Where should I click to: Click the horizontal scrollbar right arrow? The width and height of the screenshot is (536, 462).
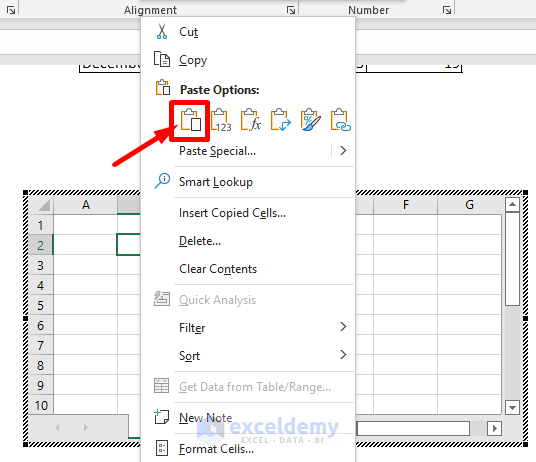(494, 428)
